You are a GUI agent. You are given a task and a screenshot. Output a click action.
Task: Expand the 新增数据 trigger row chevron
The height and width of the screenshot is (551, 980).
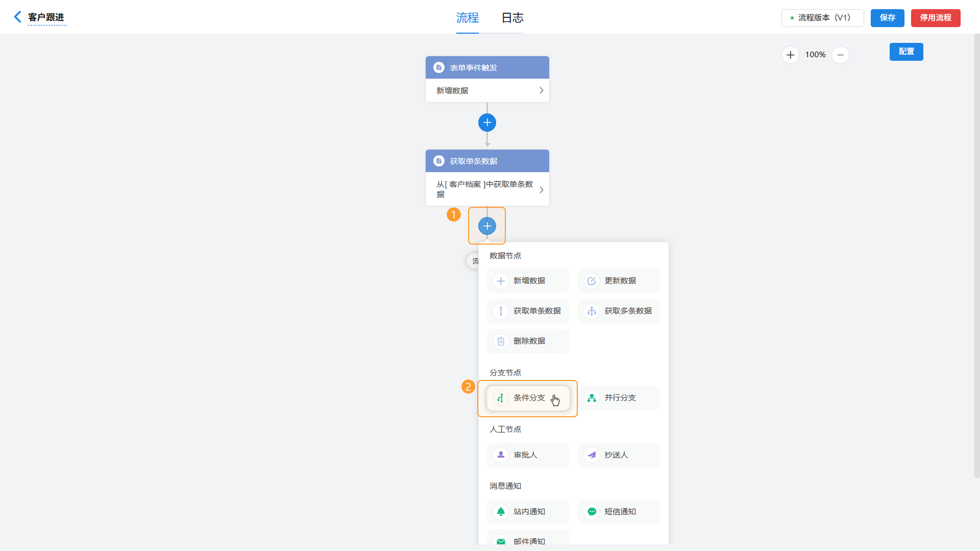(541, 91)
